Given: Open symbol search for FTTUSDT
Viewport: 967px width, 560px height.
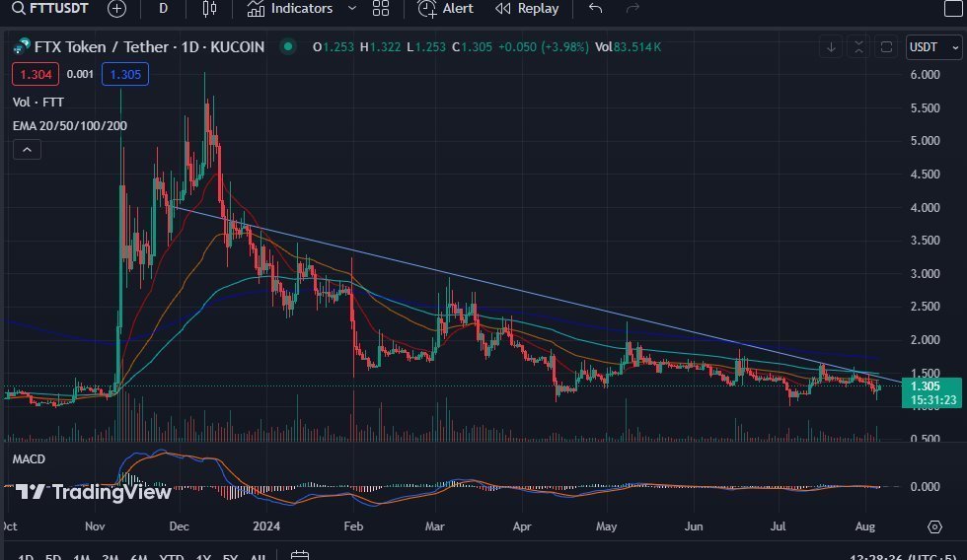Looking at the screenshot, I should tap(50, 8).
